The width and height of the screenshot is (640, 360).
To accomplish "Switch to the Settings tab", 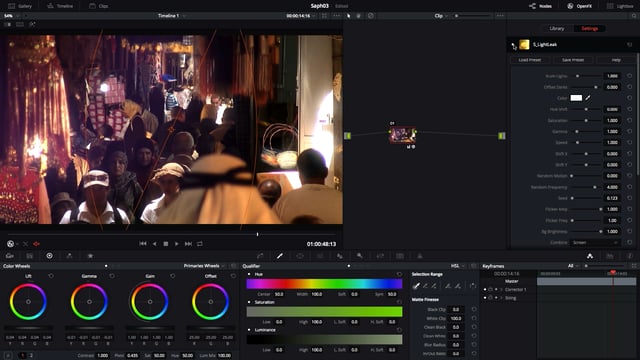I will tap(589, 29).
